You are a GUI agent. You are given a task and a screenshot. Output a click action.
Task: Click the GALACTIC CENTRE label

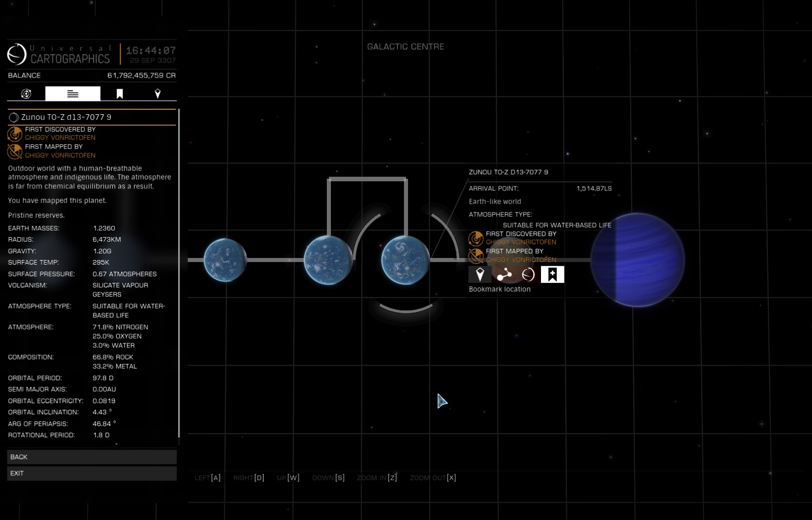[405, 47]
